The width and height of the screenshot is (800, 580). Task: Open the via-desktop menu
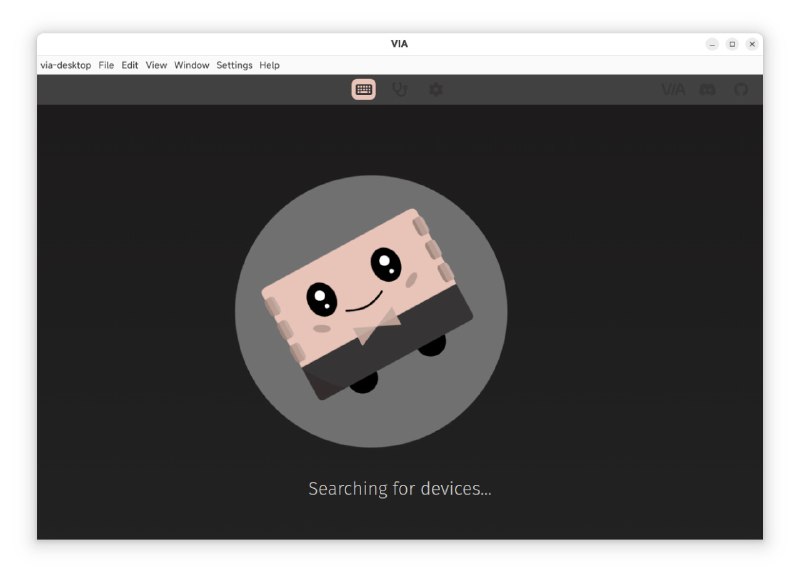pyautogui.click(x=66, y=65)
